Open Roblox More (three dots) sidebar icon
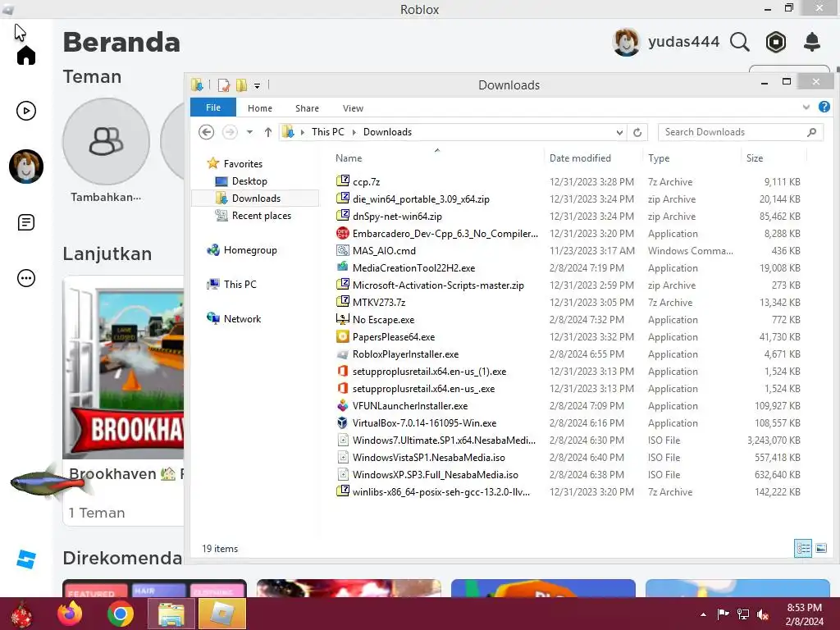The height and width of the screenshot is (630, 840). pos(25,278)
